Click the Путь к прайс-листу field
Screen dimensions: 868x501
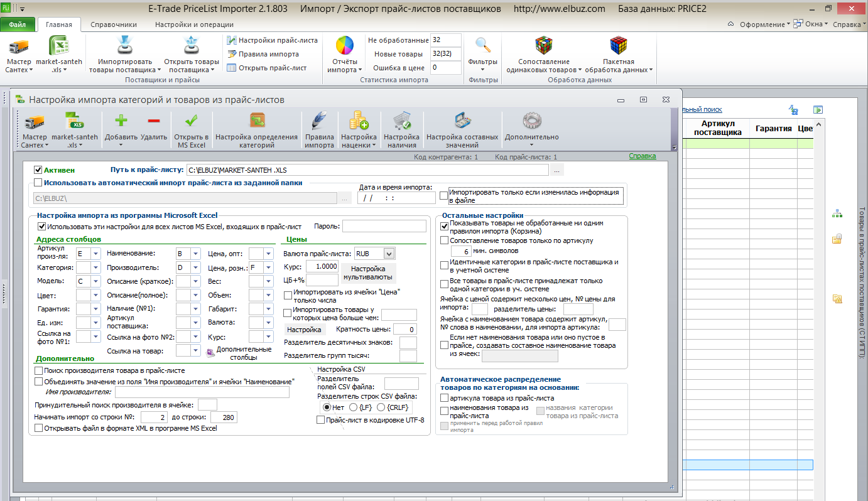(367, 170)
